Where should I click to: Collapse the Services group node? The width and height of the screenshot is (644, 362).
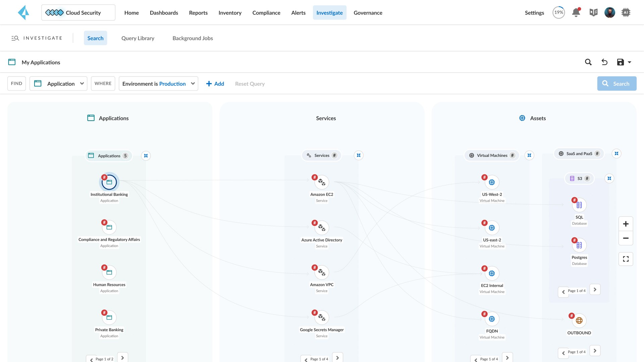[359, 155]
